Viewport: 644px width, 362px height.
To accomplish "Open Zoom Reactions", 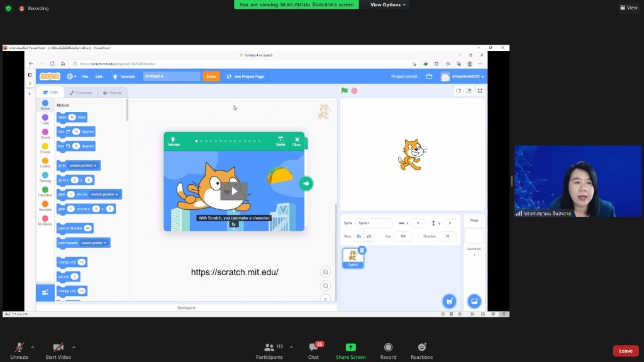I will (x=421, y=351).
